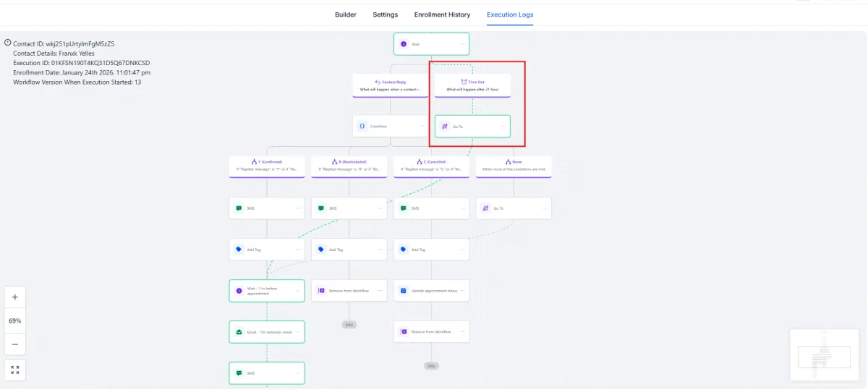Fit the workflow to screen
The width and height of the screenshot is (868, 390).
tap(15, 370)
